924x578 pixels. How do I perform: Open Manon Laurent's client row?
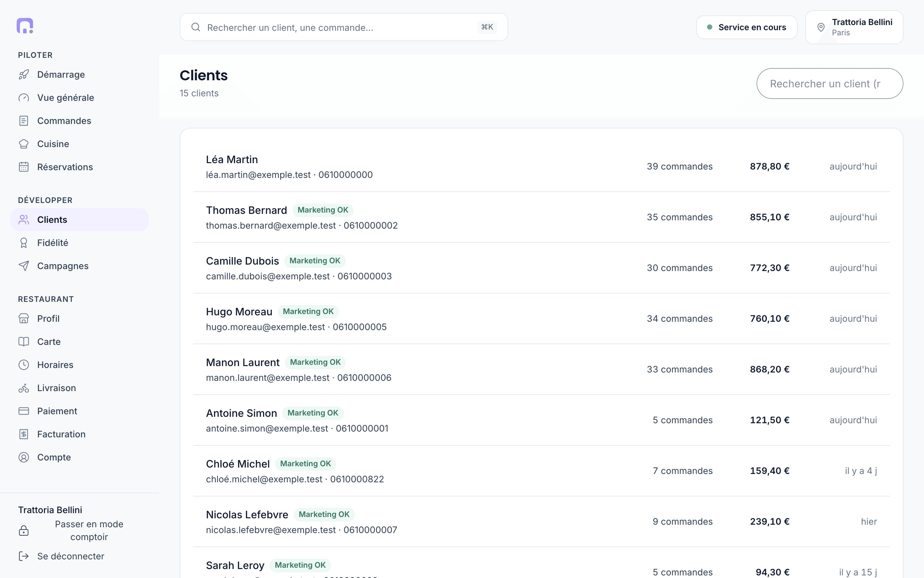[x=542, y=370]
